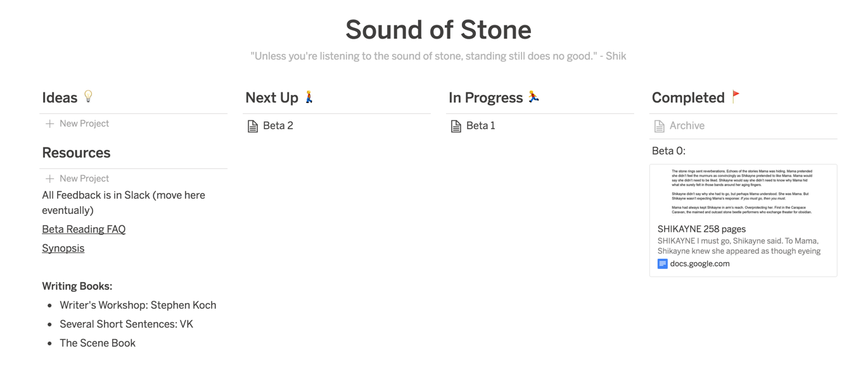The width and height of the screenshot is (868, 367).
Task: Open the Archive page
Action: pyautogui.click(x=687, y=125)
